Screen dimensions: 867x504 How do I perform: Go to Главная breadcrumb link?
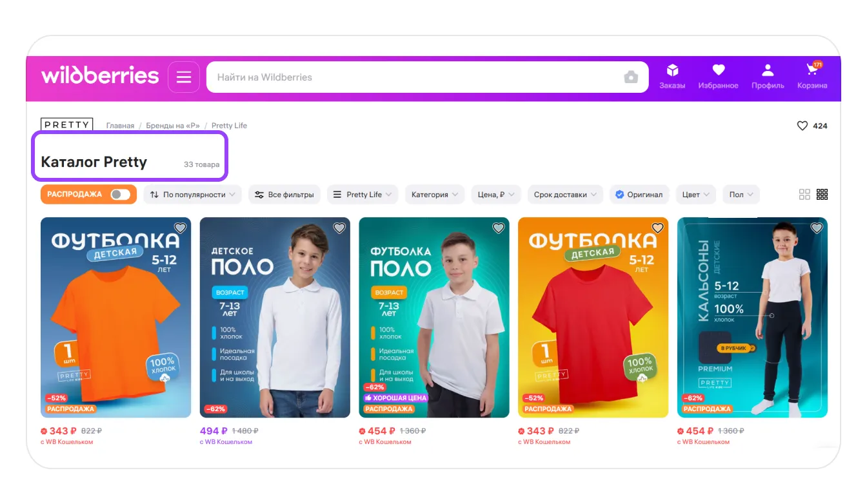tap(120, 126)
